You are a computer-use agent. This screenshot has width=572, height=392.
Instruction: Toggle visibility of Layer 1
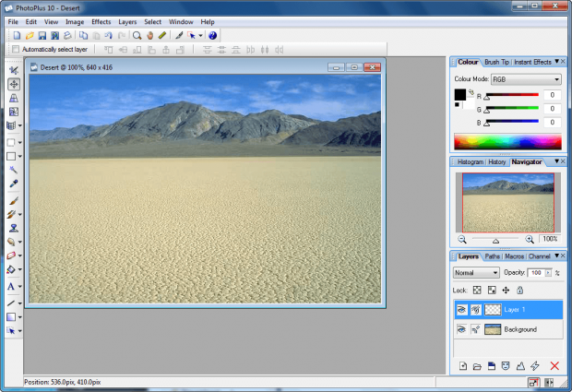[461, 310]
